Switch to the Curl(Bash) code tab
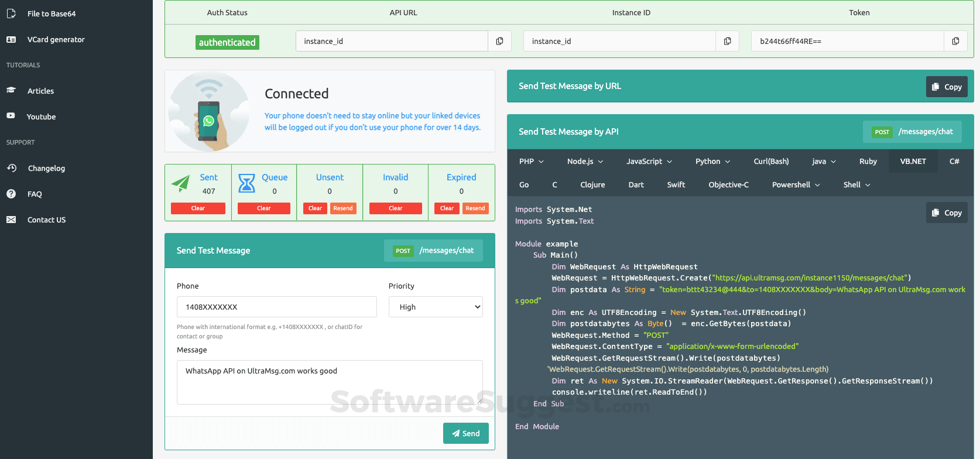Image resolution: width=980 pixels, height=459 pixels. 771,162
